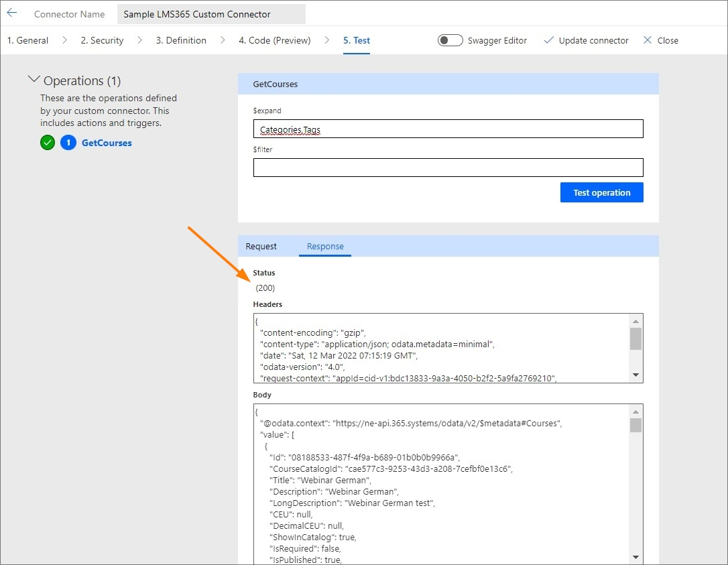Switch to the Request tab

(261, 247)
